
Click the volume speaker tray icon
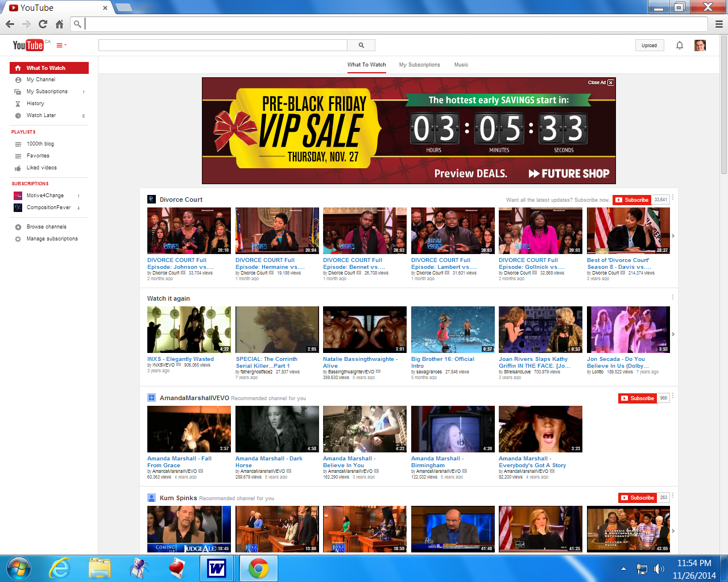tap(659, 569)
